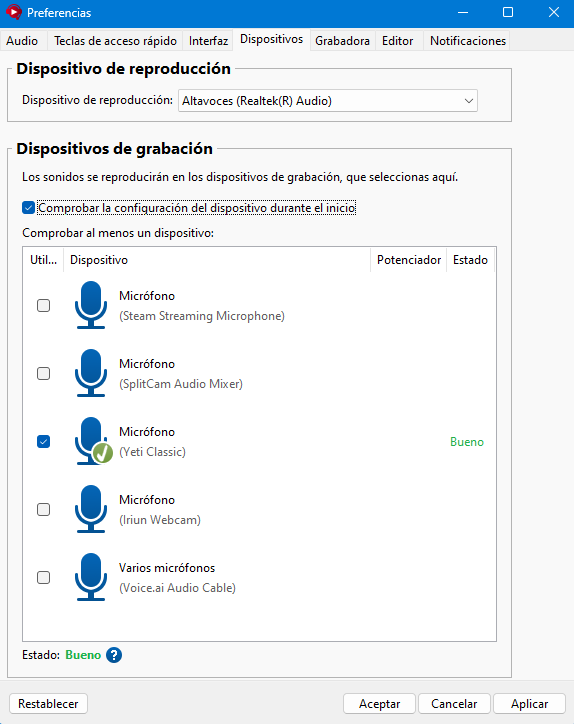Screen dimensions: 574x724
Task: Click the Voice.ai Audio Cable microphone icon
Action: [91, 576]
